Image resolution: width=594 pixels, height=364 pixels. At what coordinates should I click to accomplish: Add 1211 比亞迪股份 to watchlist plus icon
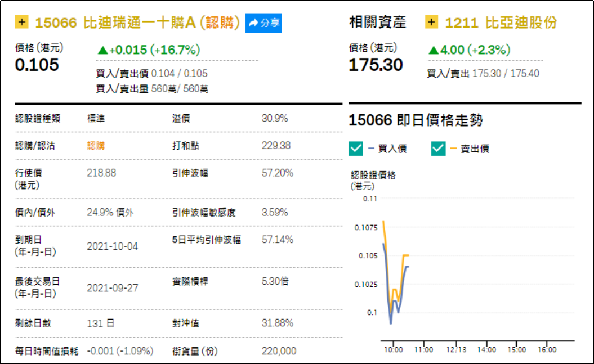pyautogui.click(x=431, y=22)
